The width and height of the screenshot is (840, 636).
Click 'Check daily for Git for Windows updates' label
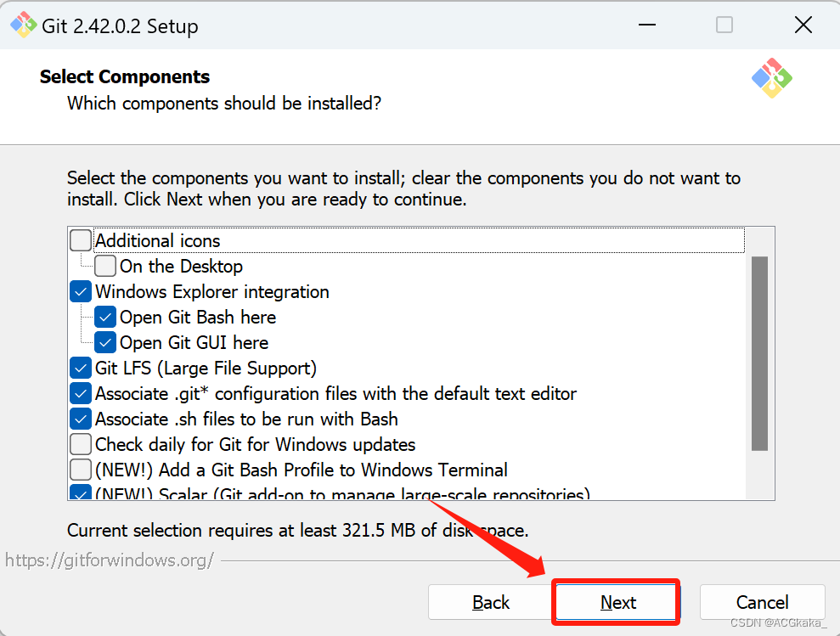pyautogui.click(x=255, y=445)
